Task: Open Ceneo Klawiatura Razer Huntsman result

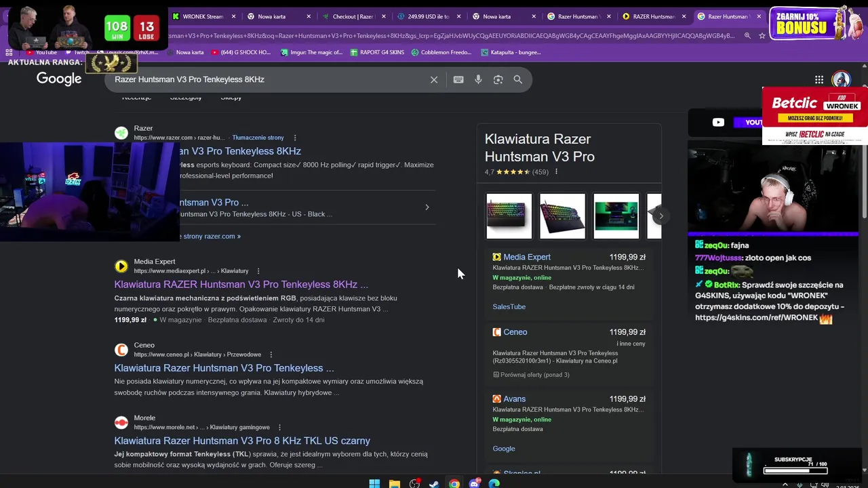Action: coord(224,368)
